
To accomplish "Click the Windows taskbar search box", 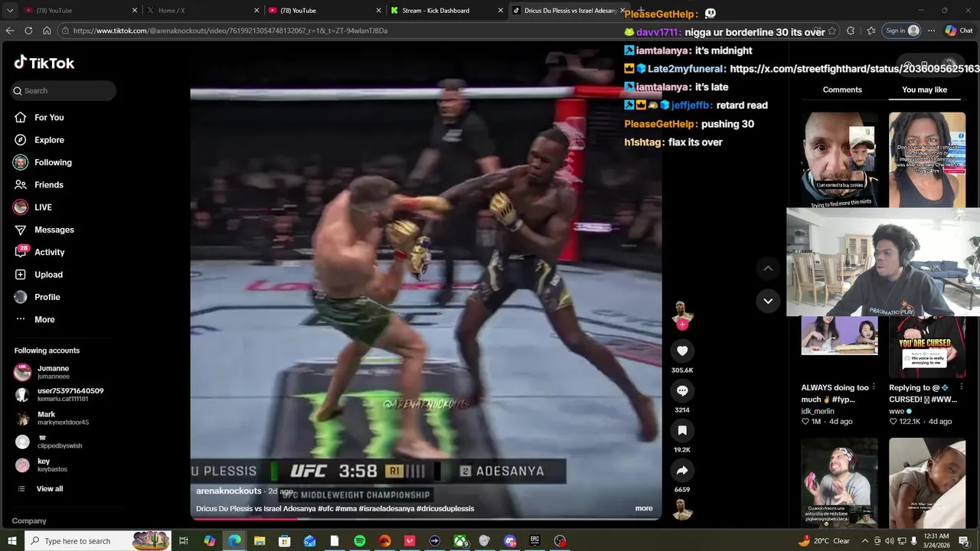I will point(100,541).
